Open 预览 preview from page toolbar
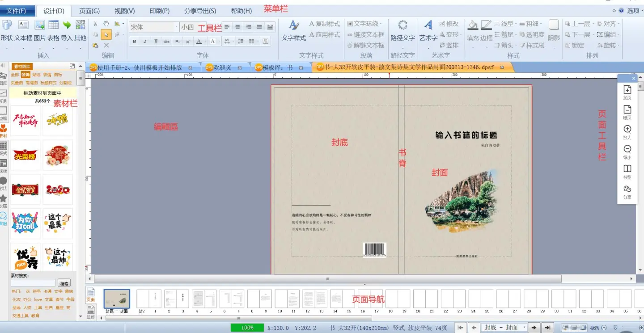 pyautogui.click(x=627, y=169)
